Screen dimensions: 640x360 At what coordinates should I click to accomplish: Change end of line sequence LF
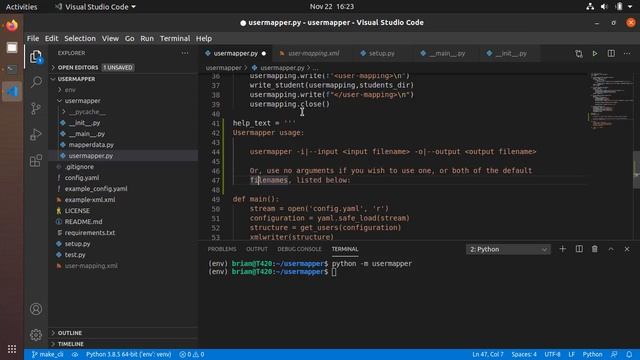[x=571, y=354]
